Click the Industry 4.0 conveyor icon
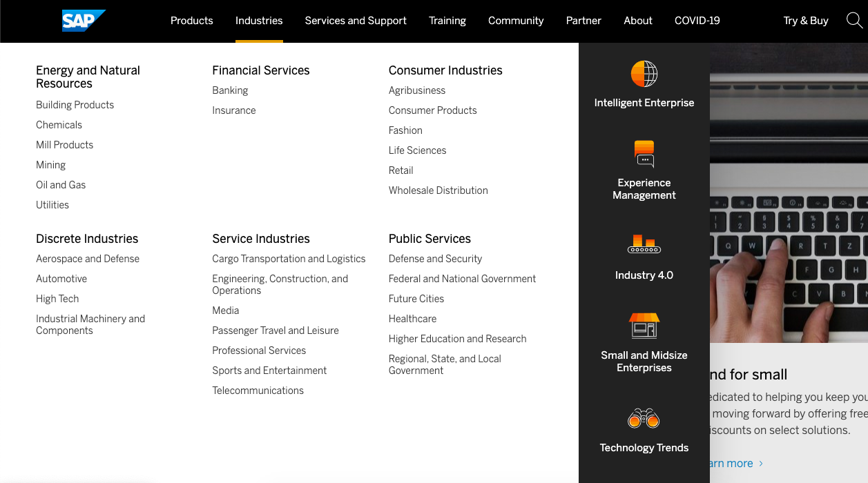This screenshot has height=483, width=868. pos(644,244)
